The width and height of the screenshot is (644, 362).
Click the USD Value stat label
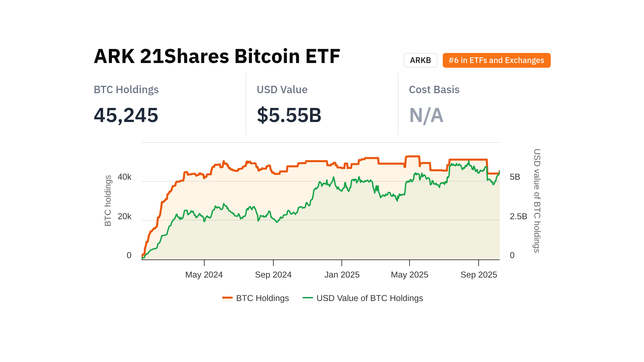[282, 89]
